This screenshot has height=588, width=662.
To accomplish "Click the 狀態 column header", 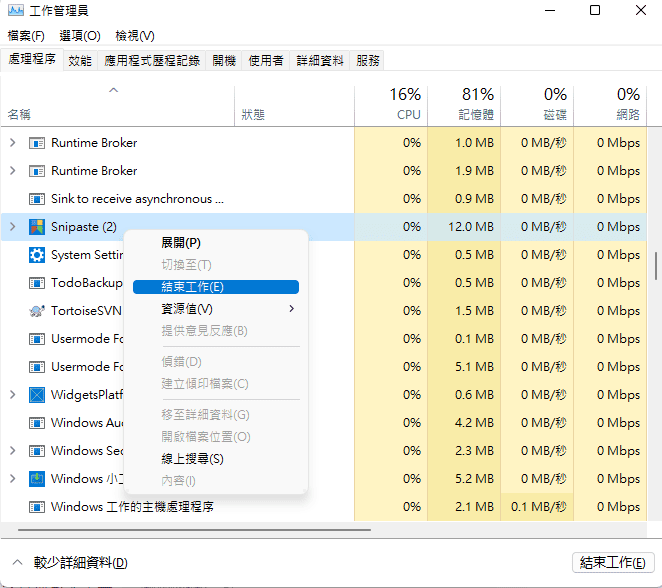I will [294, 105].
